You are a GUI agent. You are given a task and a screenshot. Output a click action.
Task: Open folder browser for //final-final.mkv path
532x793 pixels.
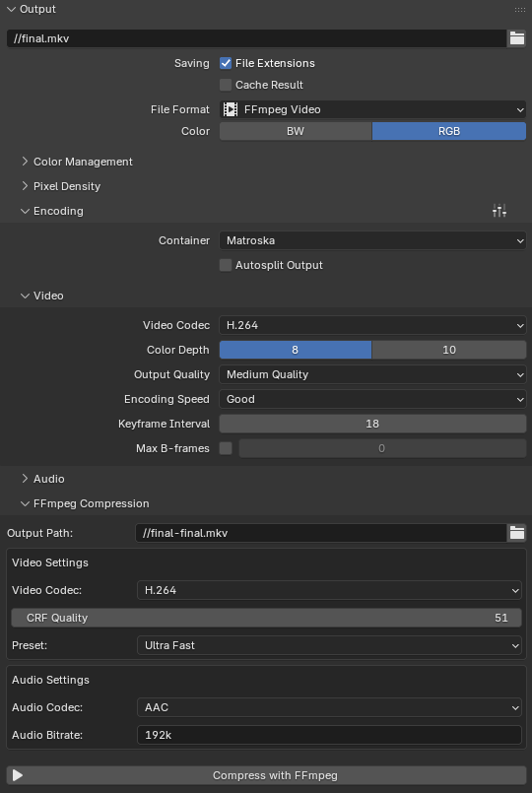tap(516, 533)
